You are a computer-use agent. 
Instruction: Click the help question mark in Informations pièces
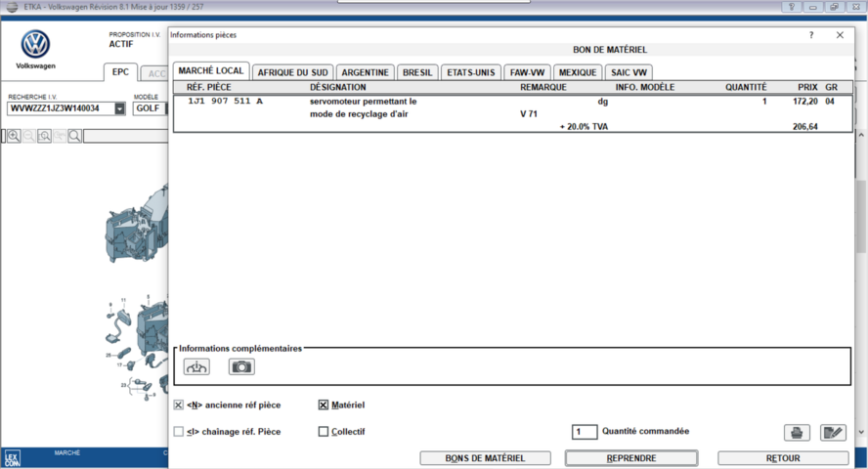point(811,35)
